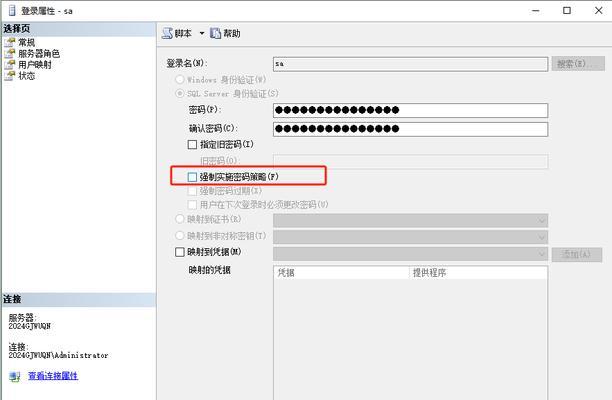Click the Add (添加) button

coord(577,255)
